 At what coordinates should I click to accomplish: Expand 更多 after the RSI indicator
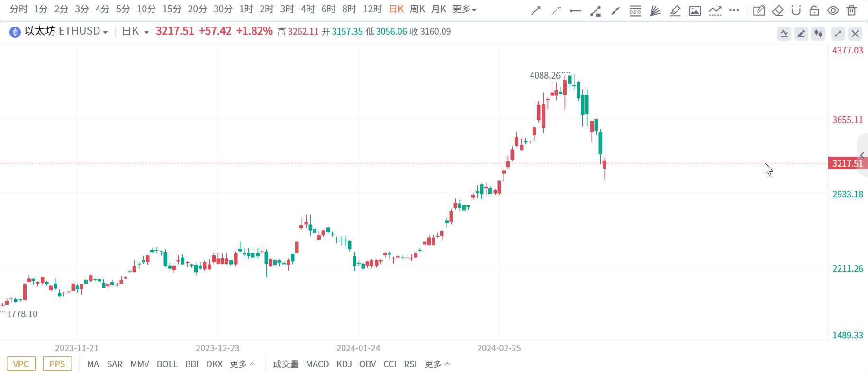tap(437, 364)
